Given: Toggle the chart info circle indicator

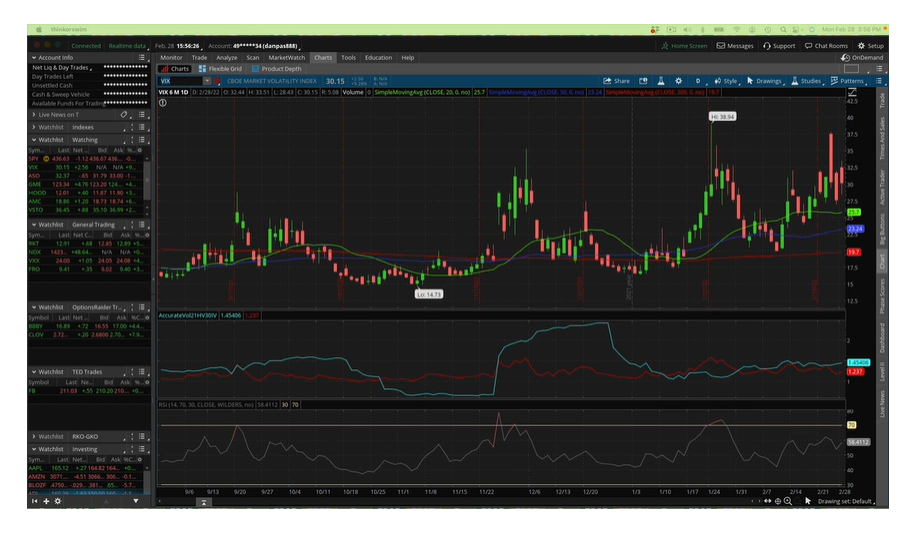Looking at the screenshot, I should click(163, 103).
